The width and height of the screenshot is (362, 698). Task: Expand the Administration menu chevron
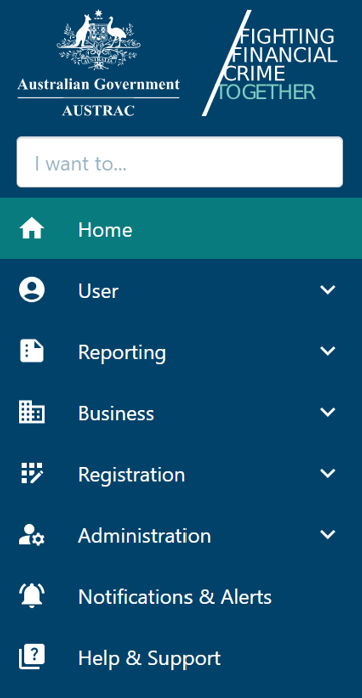pos(328,535)
